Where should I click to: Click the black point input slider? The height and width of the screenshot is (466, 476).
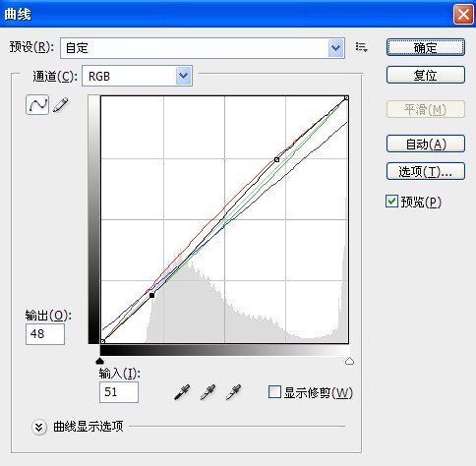click(x=99, y=361)
